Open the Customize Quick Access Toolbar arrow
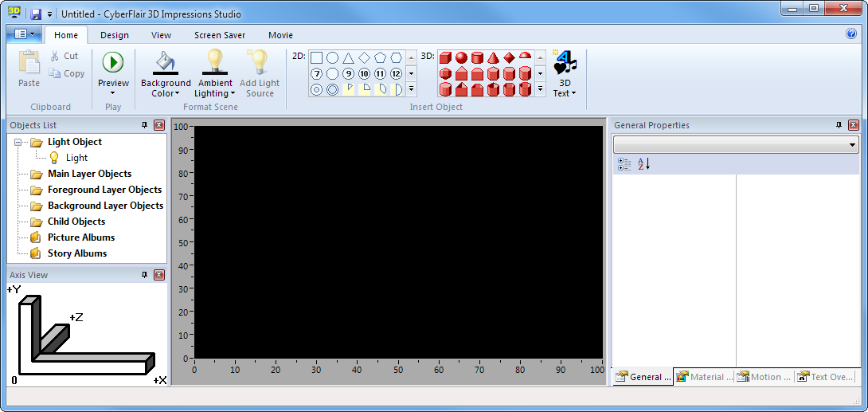Viewport: 868px width, 412px height. pyautogui.click(x=50, y=14)
